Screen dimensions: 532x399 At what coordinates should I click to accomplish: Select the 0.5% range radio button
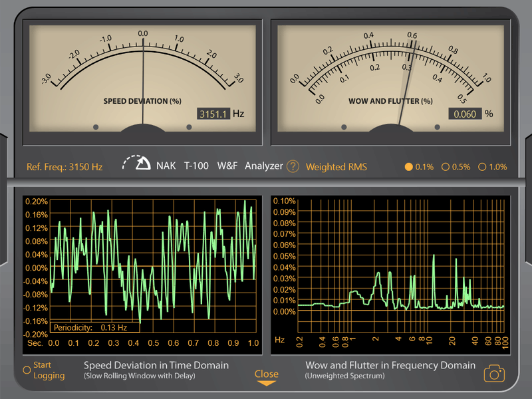(445, 167)
